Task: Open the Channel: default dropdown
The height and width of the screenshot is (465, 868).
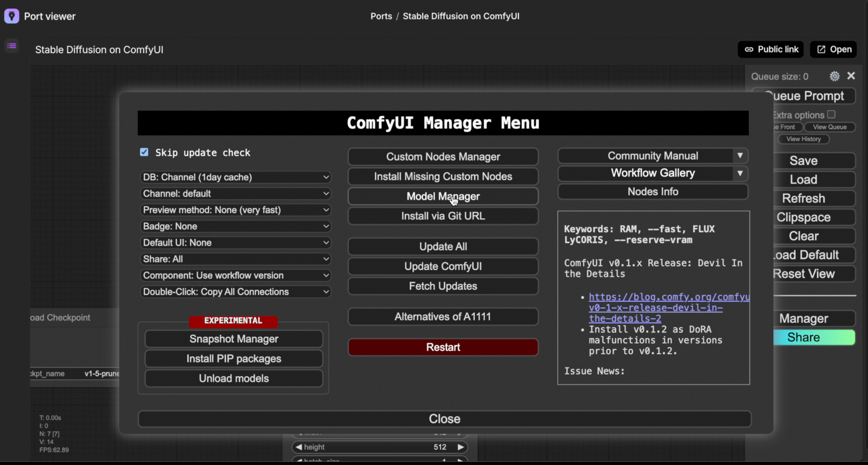Action: (x=235, y=194)
